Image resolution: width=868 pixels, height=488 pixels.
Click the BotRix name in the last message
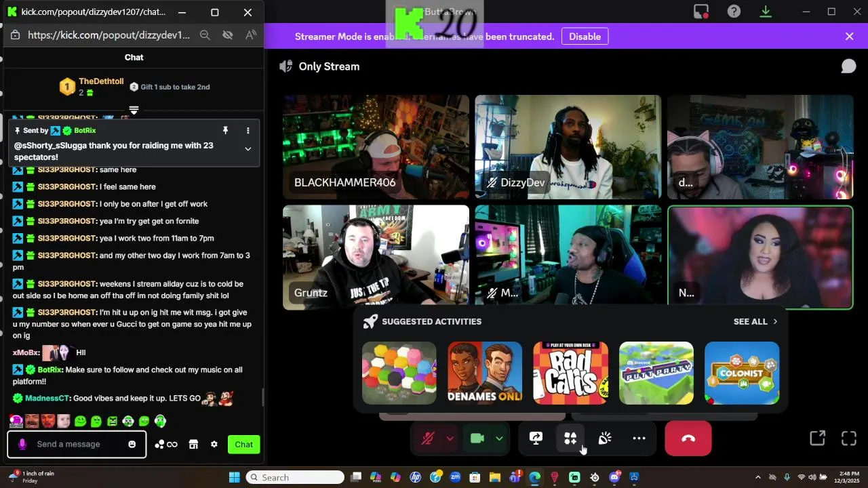point(50,369)
